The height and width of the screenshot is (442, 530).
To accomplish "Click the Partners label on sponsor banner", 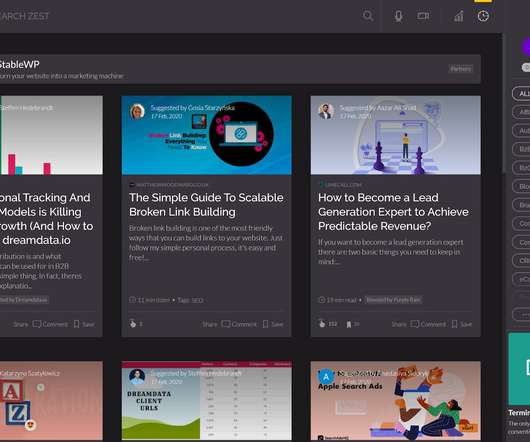I will [x=461, y=69].
